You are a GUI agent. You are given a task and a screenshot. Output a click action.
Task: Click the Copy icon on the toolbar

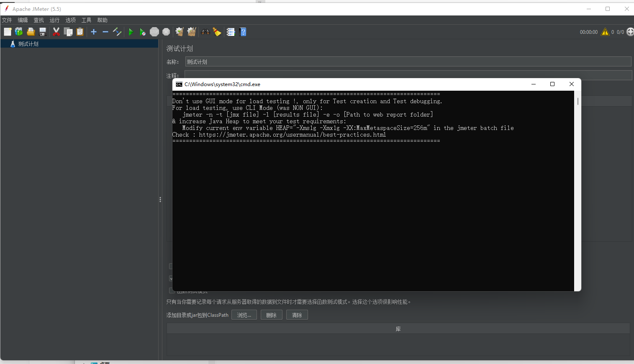click(x=68, y=32)
